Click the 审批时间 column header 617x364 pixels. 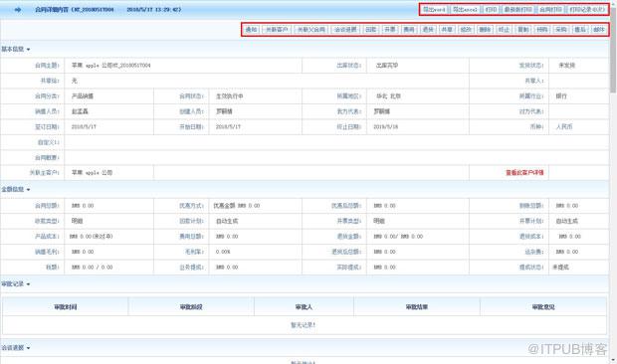point(66,307)
